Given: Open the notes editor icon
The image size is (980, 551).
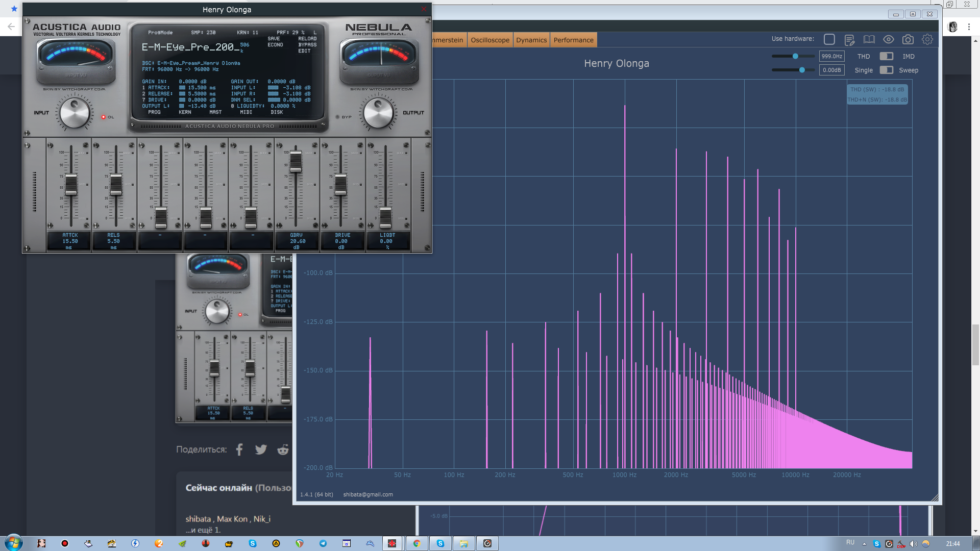Looking at the screenshot, I should coord(849,40).
